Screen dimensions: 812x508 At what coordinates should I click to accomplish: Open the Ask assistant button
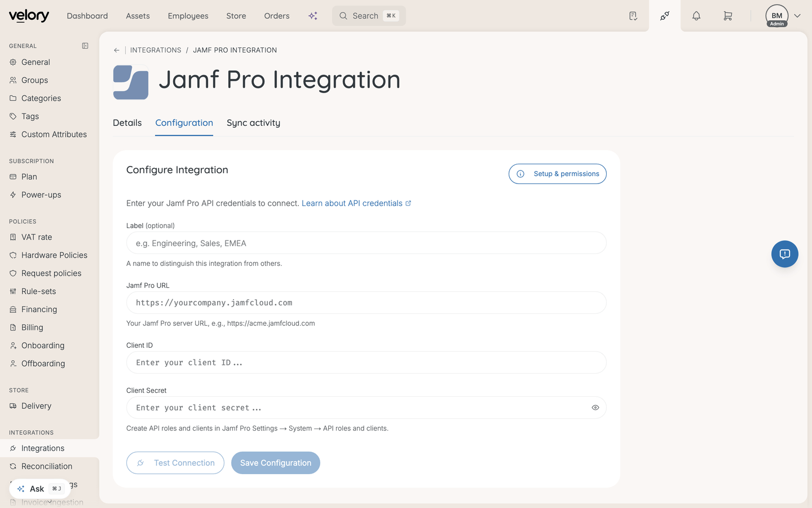pyautogui.click(x=40, y=489)
